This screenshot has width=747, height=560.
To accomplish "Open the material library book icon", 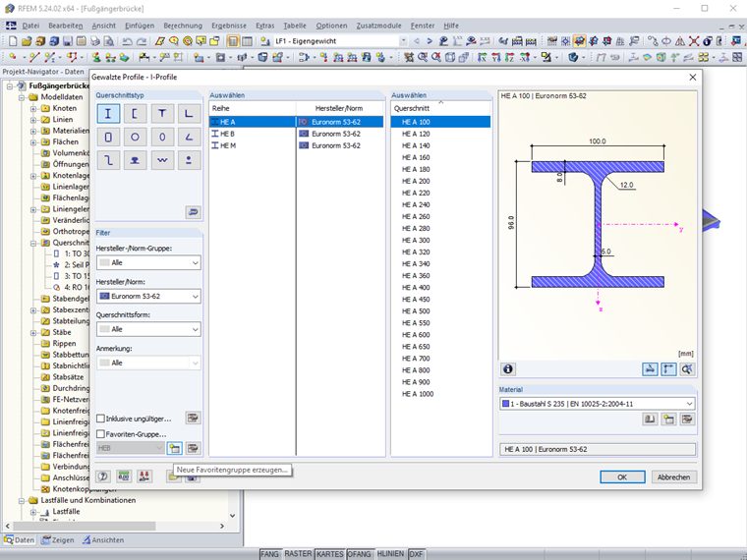I will 650,419.
